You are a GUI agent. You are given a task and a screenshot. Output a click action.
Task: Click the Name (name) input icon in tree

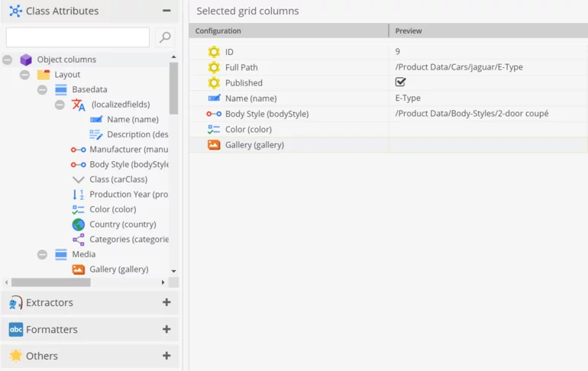(x=96, y=119)
